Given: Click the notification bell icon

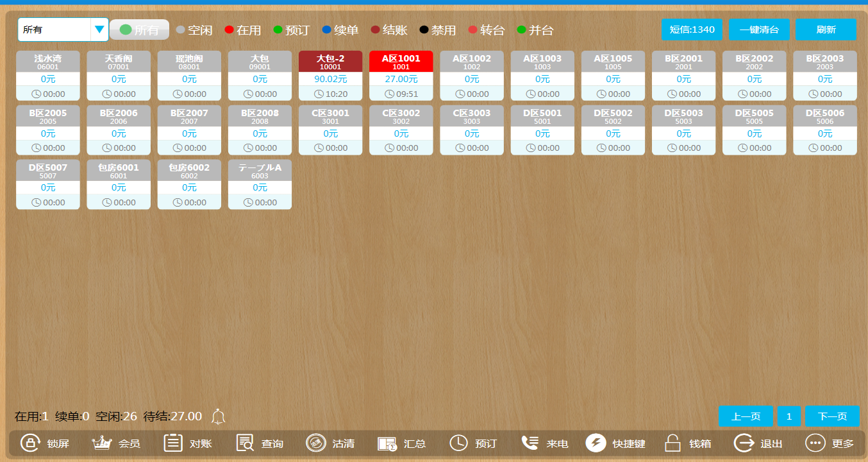Looking at the screenshot, I should coord(219,416).
